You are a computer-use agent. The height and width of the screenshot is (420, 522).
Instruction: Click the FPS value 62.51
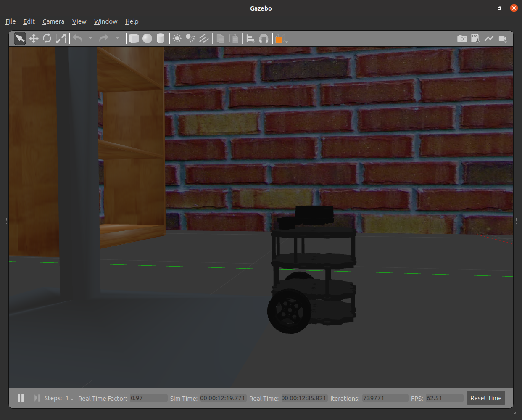[444, 398]
